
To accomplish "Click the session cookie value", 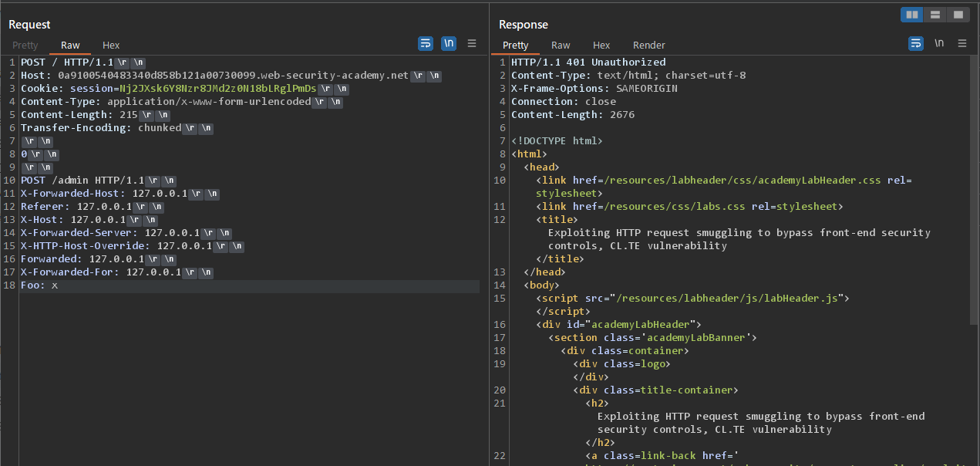I will (x=218, y=89).
